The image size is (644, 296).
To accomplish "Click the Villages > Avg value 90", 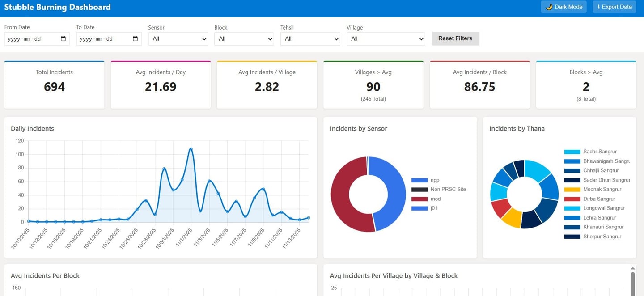I will pos(373,87).
